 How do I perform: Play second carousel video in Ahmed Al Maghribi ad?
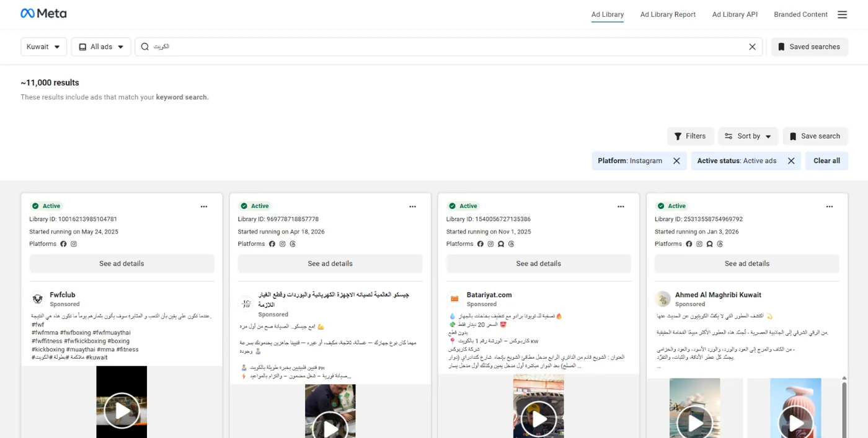point(795,423)
